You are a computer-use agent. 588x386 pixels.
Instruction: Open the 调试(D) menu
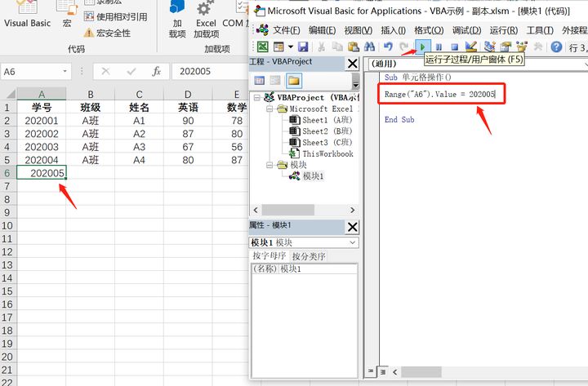click(466, 30)
